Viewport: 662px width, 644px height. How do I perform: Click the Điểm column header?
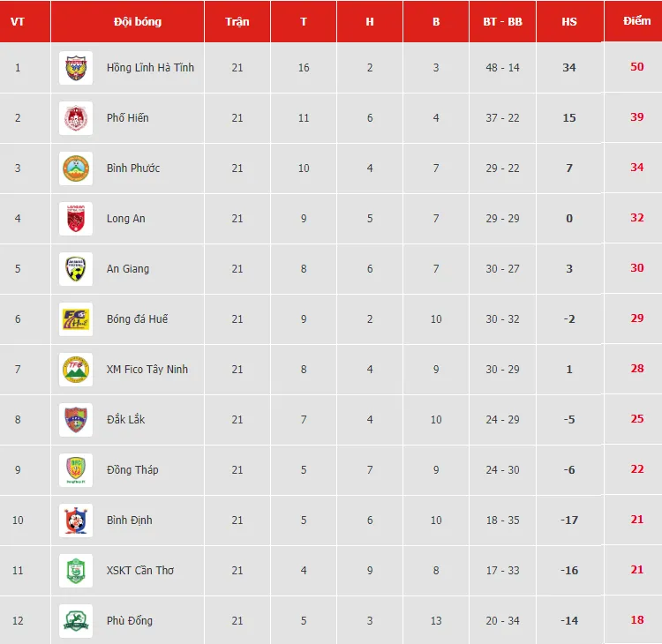[x=636, y=21]
